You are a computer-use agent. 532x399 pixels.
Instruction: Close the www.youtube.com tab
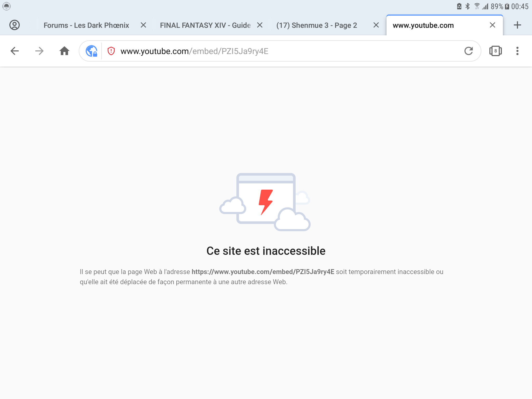pyautogui.click(x=493, y=25)
